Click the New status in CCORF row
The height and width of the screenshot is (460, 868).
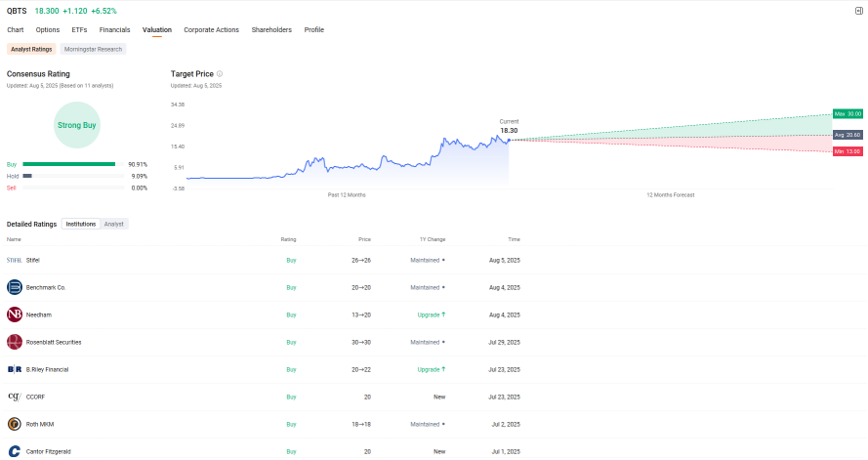click(x=439, y=397)
